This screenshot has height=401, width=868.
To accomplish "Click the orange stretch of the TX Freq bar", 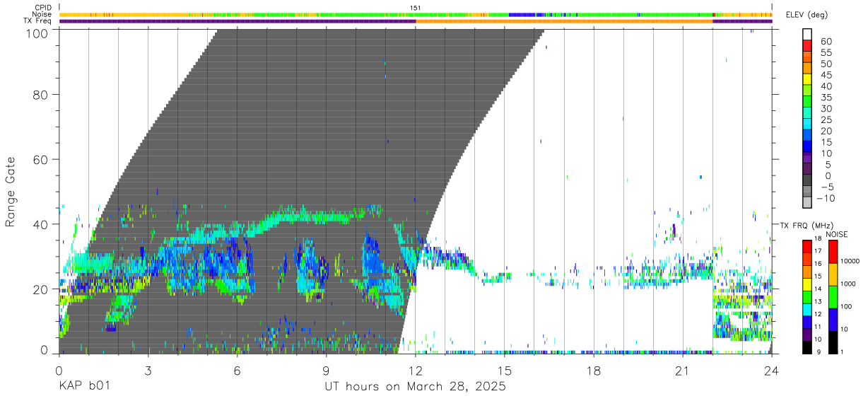I will point(564,21).
